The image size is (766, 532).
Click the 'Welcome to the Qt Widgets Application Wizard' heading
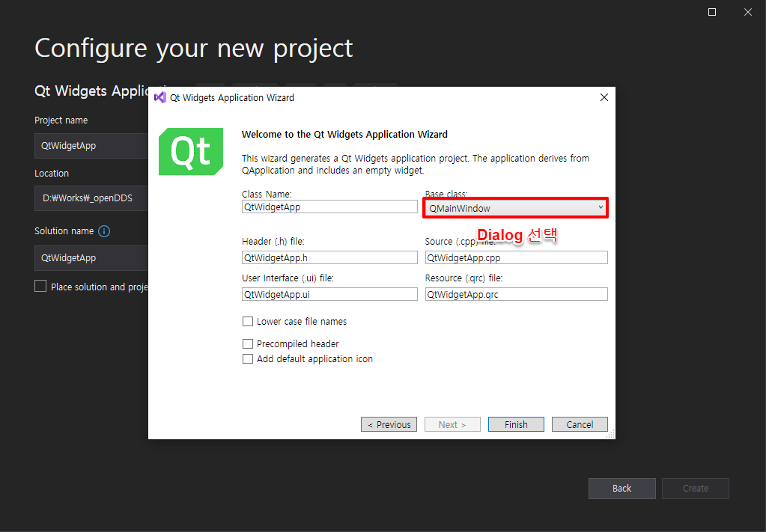pyautogui.click(x=344, y=134)
